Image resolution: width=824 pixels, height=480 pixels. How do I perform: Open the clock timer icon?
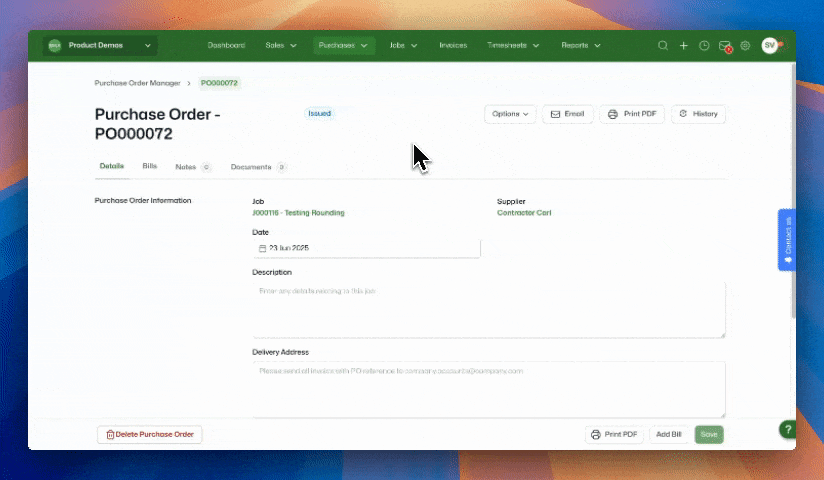point(704,46)
